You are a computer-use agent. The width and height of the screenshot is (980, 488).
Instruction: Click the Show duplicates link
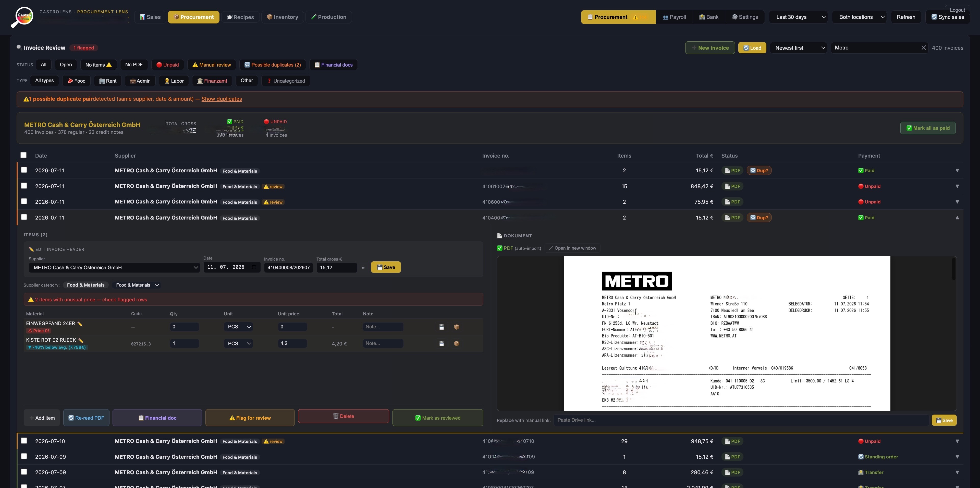(222, 99)
